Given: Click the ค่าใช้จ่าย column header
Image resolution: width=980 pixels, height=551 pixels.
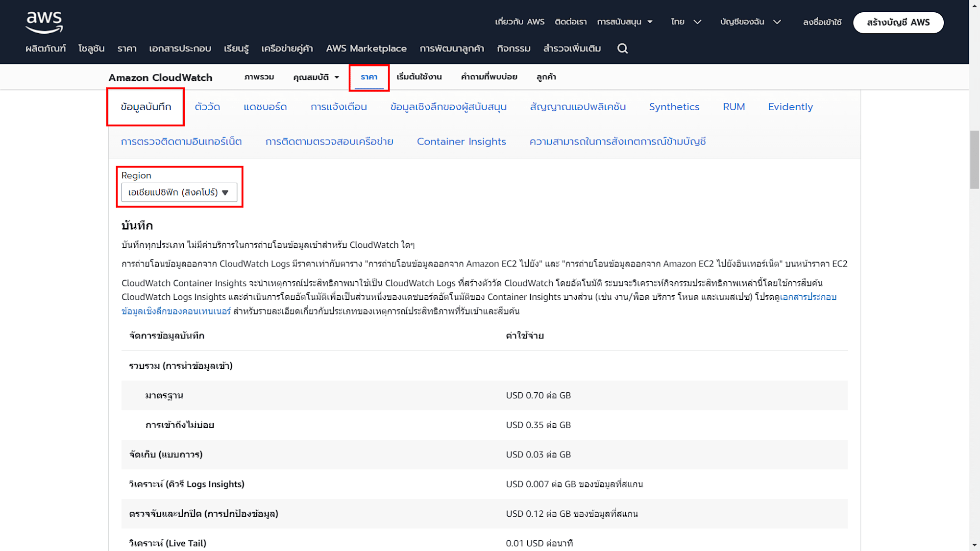Looking at the screenshot, I should click(x=525, y=335).
